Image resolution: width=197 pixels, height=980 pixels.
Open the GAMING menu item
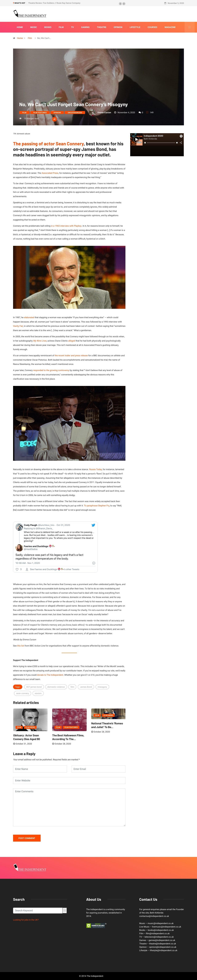85,27
